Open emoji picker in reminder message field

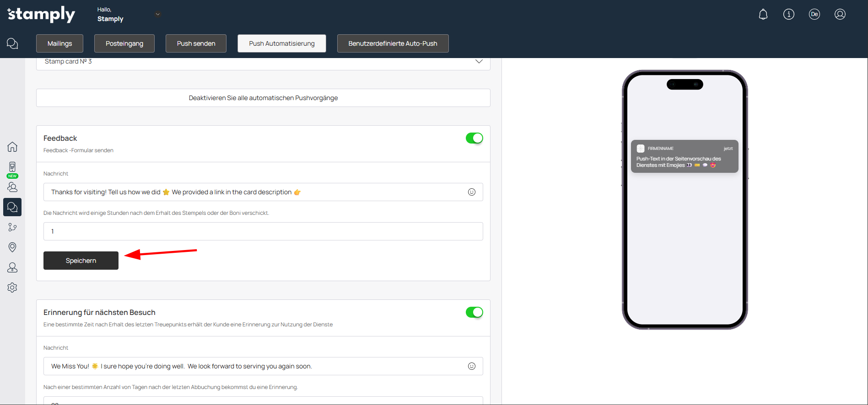pos(472,366)
